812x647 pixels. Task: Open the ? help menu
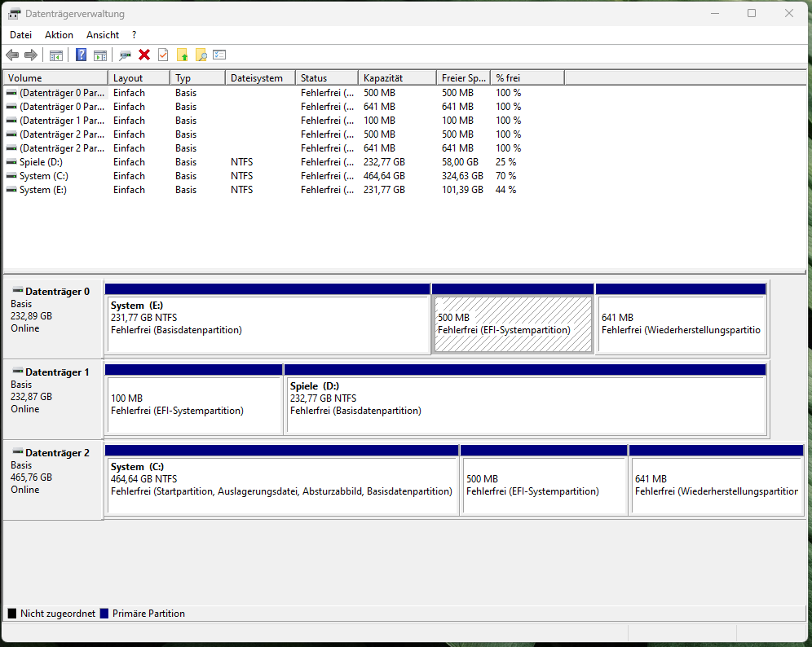tap(135, 35)
